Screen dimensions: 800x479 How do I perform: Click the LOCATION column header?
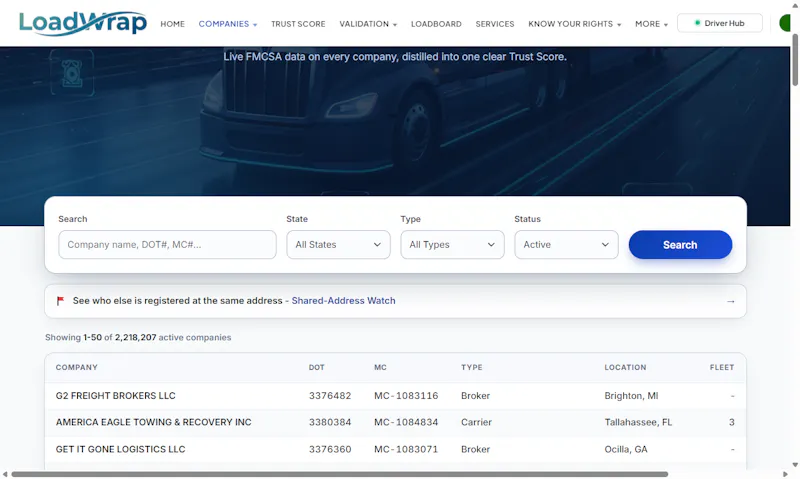[x=625, y=367]
